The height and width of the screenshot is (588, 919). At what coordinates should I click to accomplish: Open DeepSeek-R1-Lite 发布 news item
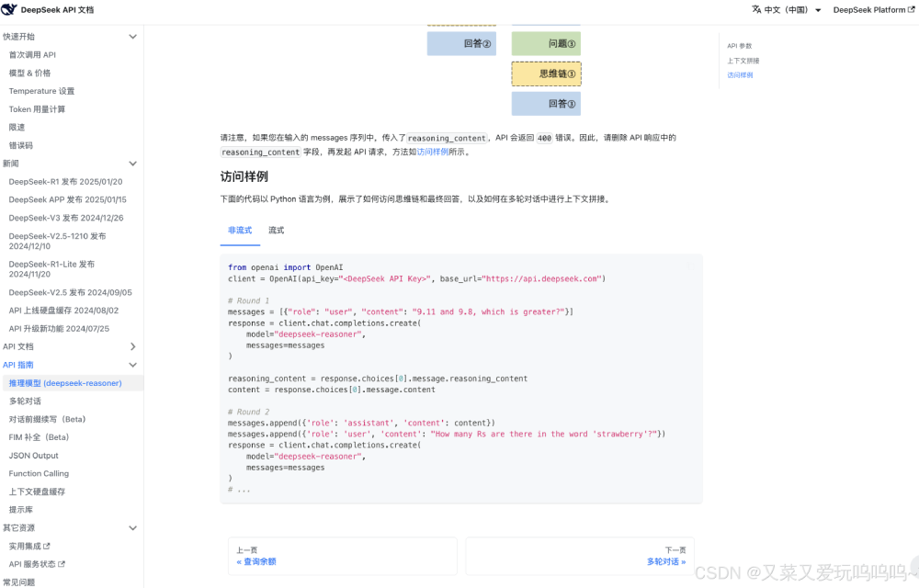[x=51, y=269]
